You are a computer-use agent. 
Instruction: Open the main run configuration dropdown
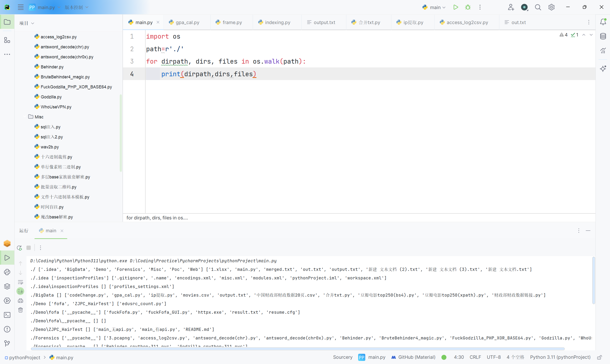pyautogui.click(x=434, y=7)
